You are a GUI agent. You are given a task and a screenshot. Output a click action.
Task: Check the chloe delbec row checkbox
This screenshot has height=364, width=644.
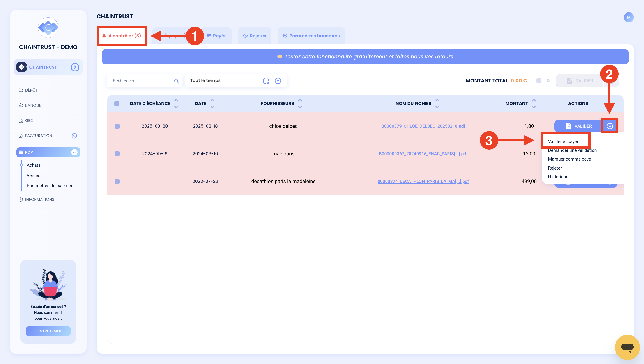[x=117, y=126]
